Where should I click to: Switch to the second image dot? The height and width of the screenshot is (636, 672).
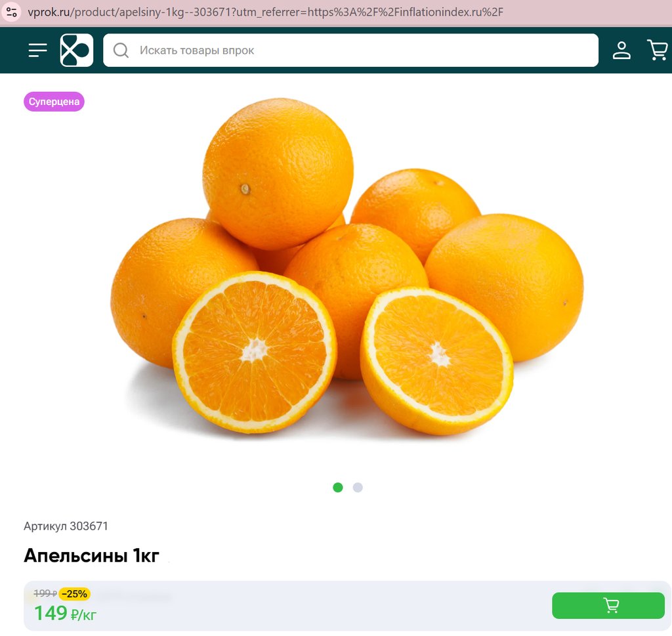coord(358,487)
